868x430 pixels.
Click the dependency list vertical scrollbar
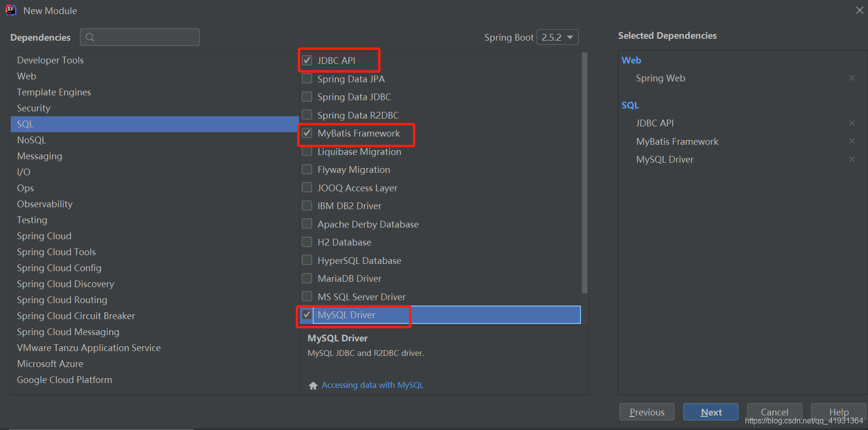tap(584, 173)
